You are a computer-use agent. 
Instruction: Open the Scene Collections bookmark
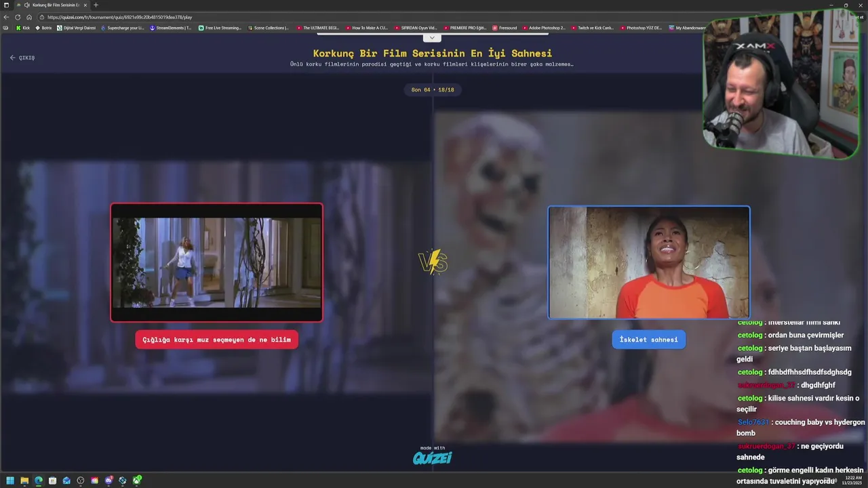tap(269, 28)
